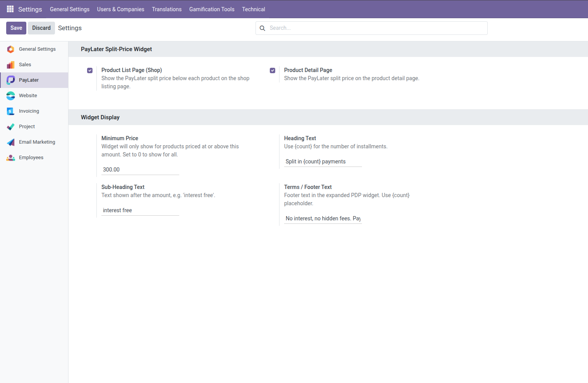Click the Project checkmark icon
Screen dimensions: 588x383
(x=10, y=127)
